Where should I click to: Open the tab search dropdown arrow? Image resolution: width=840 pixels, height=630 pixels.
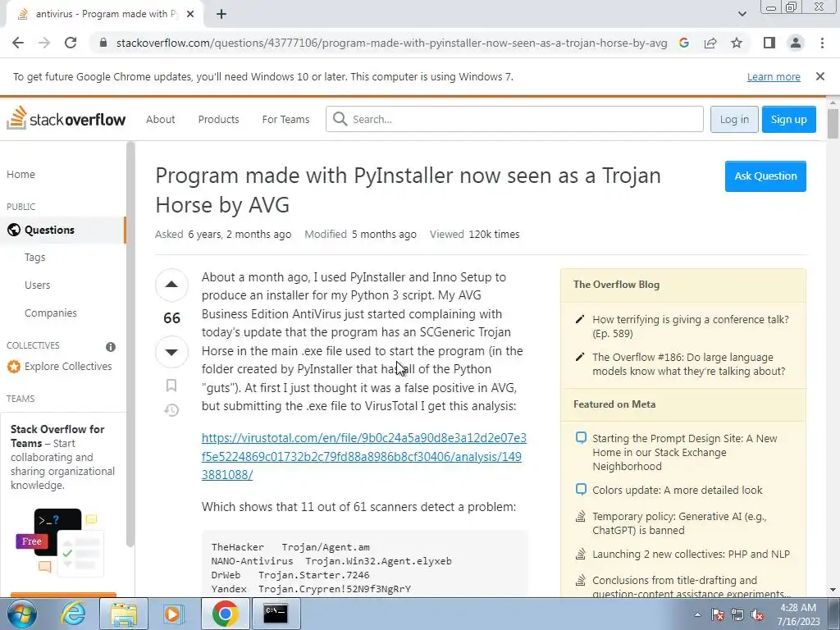point(742,14)
